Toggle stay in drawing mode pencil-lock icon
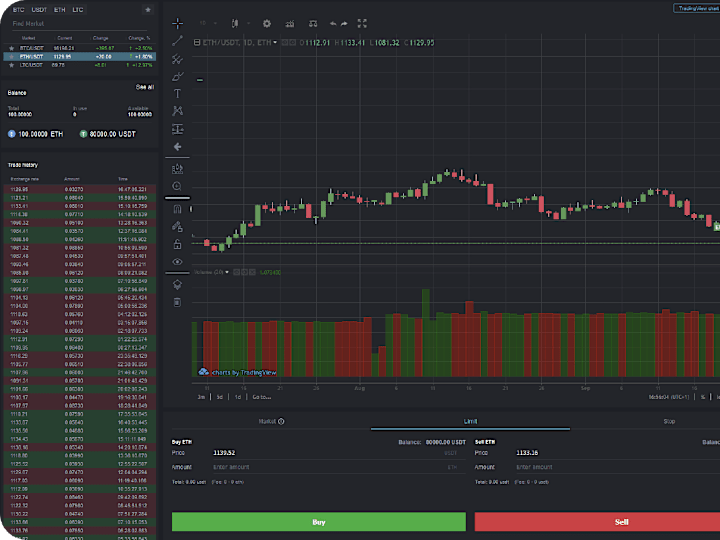The width and height of the screenshot is (720, 540). (177, 226)
